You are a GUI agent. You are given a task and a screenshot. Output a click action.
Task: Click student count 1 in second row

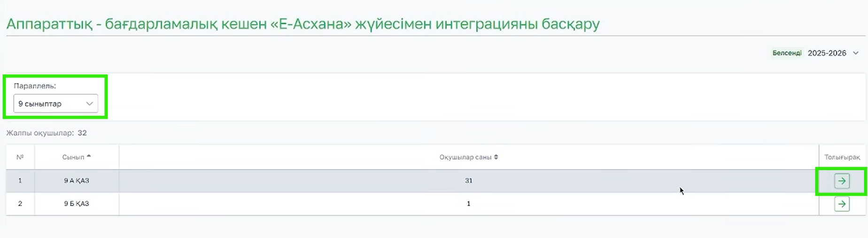468,204
